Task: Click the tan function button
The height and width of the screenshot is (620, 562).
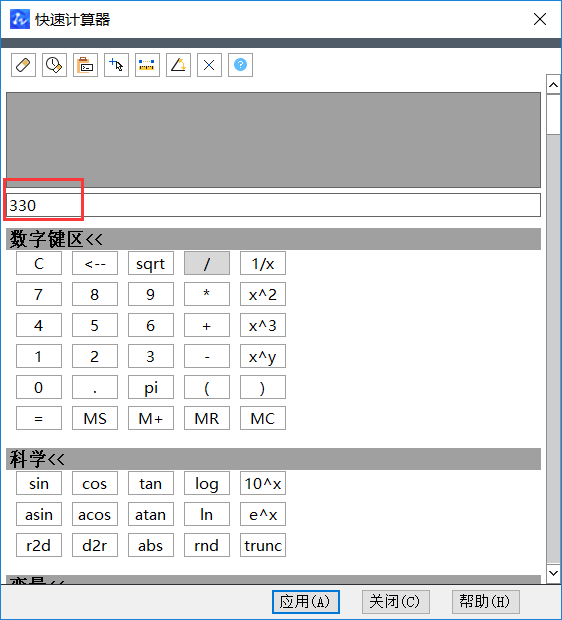Action: [x=151, y=483]
